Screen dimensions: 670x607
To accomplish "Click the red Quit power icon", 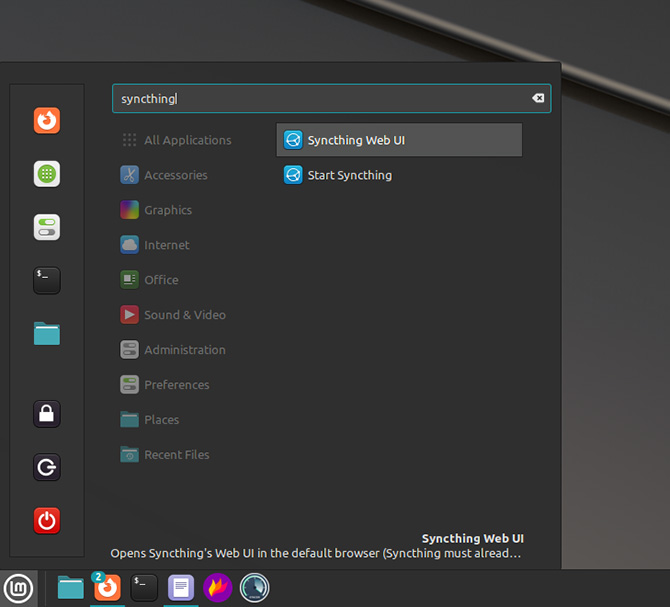I will tap(47, 521).
